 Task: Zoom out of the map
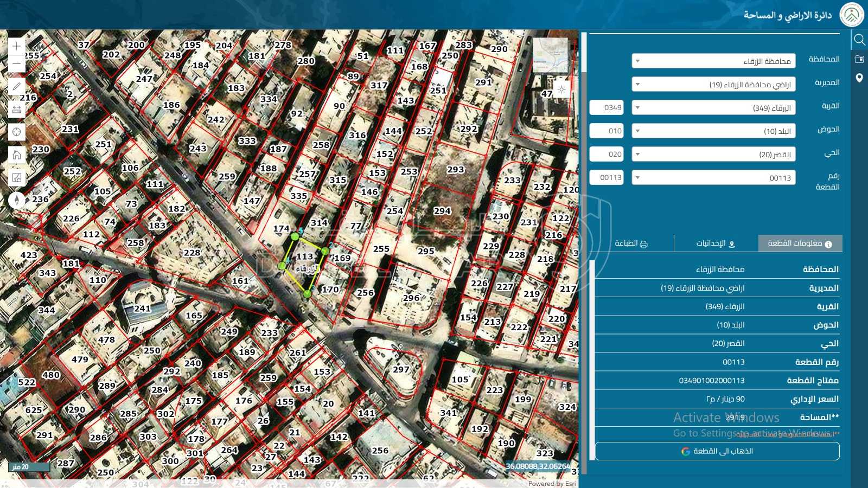click(17, 64)
